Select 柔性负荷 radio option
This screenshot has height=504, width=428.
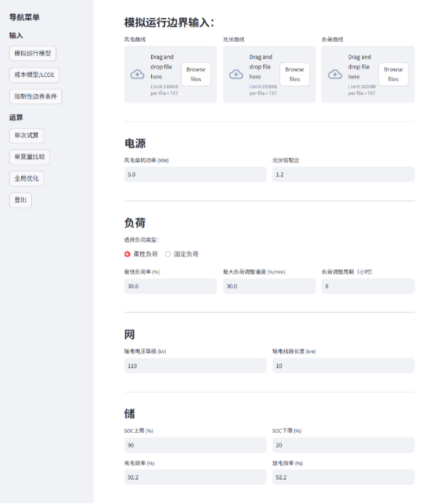[128, 254]
